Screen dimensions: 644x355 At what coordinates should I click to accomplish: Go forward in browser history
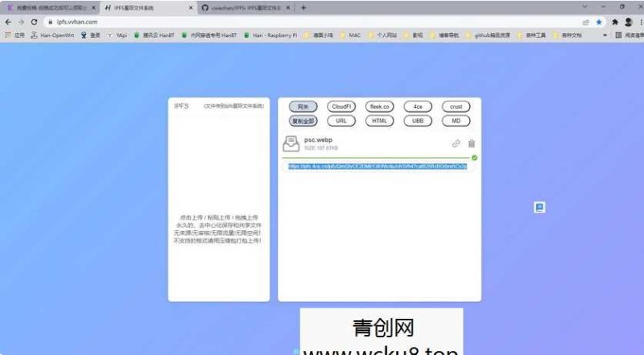21,23
